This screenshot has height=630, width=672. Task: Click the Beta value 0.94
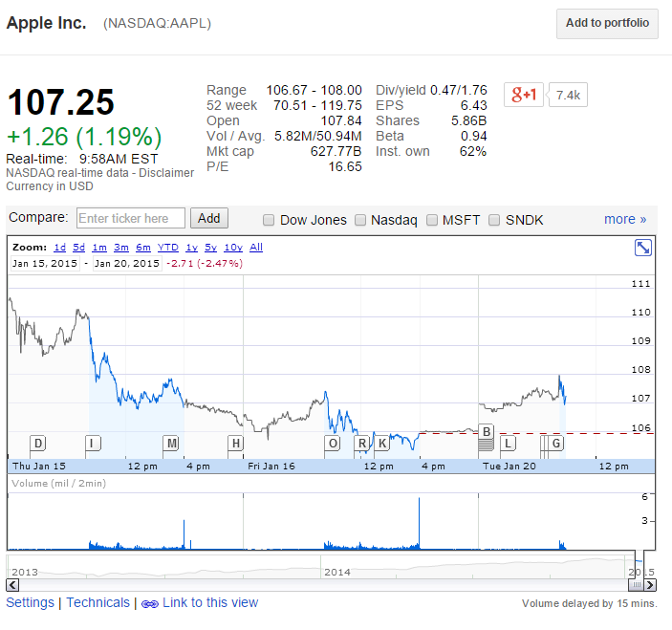473,137
